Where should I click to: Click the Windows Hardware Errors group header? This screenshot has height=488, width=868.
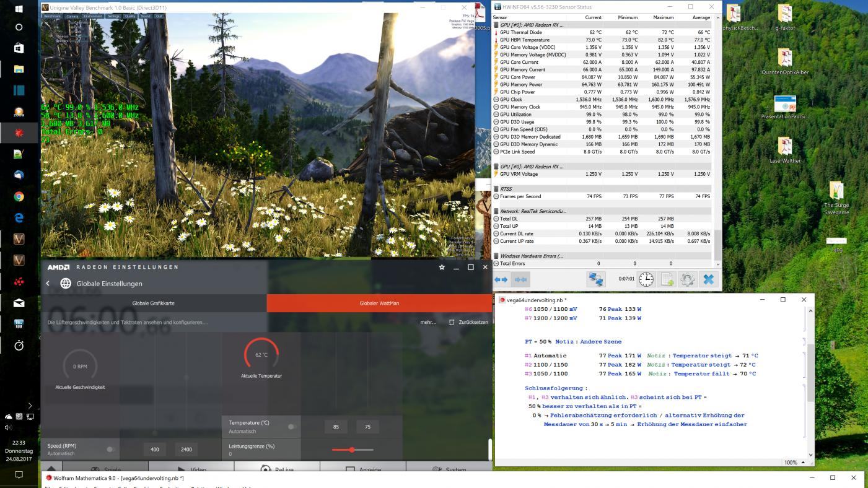click(603, 256)
